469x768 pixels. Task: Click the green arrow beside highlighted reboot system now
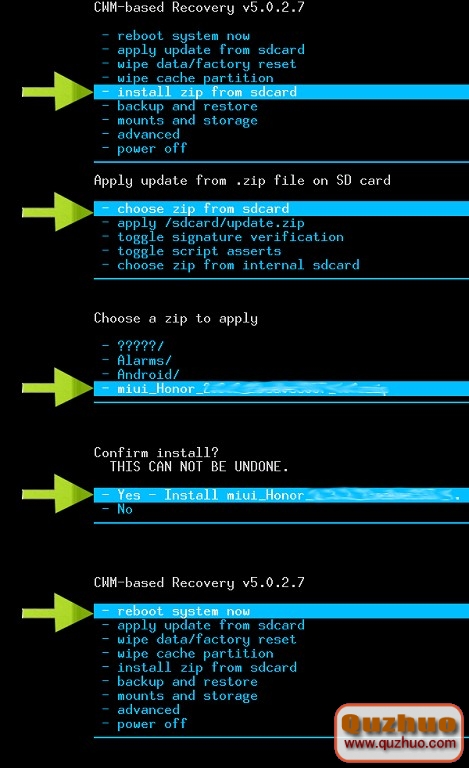click(57, 612)
